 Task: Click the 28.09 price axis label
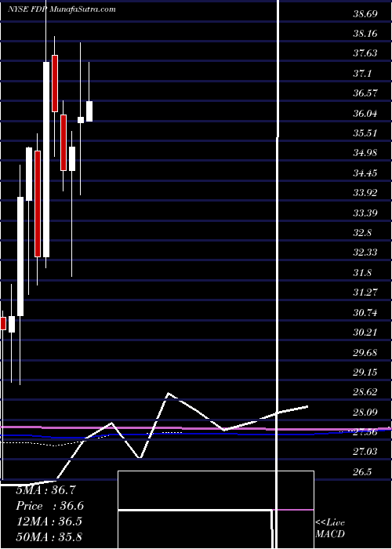click(365, 412)
